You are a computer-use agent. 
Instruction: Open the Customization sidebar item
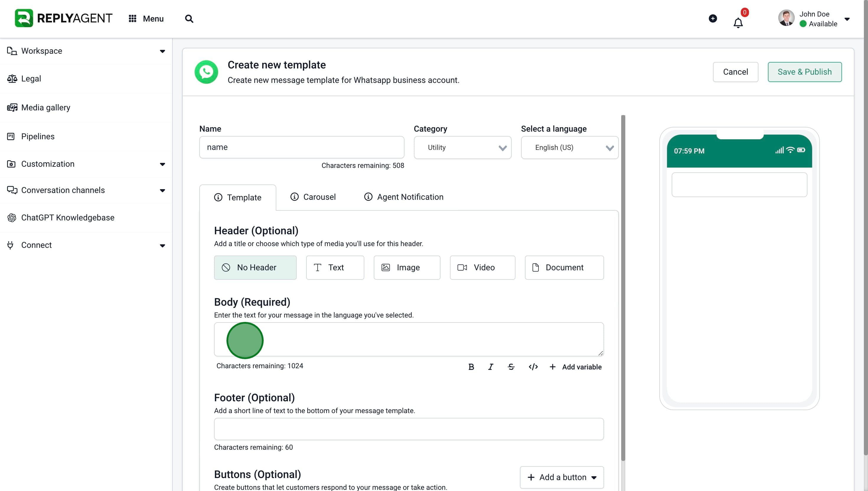[x=86, y=164]
